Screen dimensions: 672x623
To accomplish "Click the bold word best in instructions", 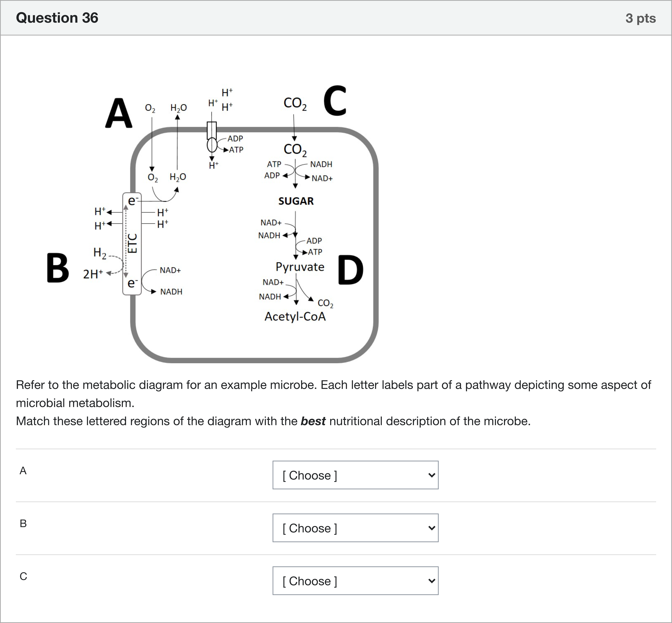I will [x=313, y=421].
